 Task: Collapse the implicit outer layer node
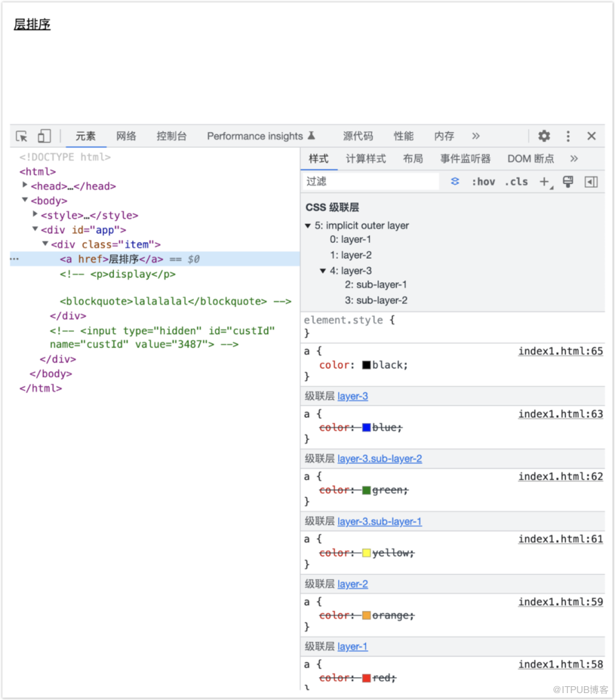coord(307,225)
